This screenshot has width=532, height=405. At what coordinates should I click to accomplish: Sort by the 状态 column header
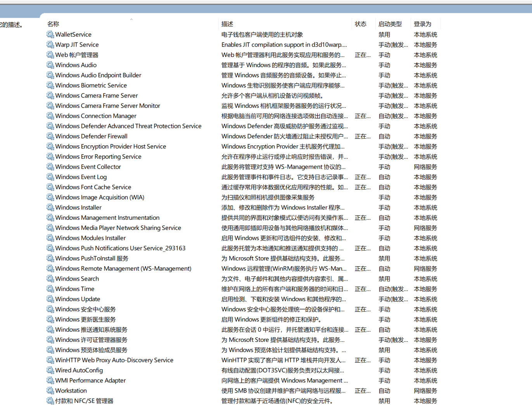click(x=361, y=24)
